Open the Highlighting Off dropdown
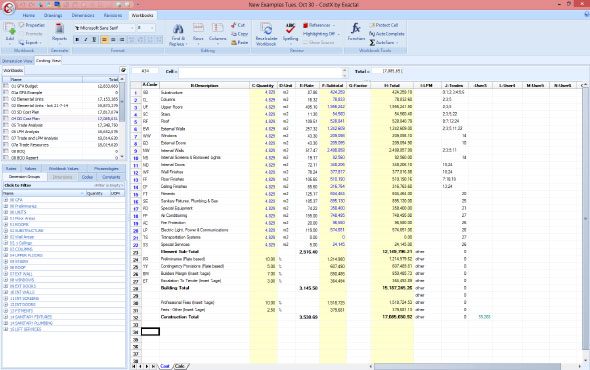This screenshot has height=370, width=590. [321, 34]
